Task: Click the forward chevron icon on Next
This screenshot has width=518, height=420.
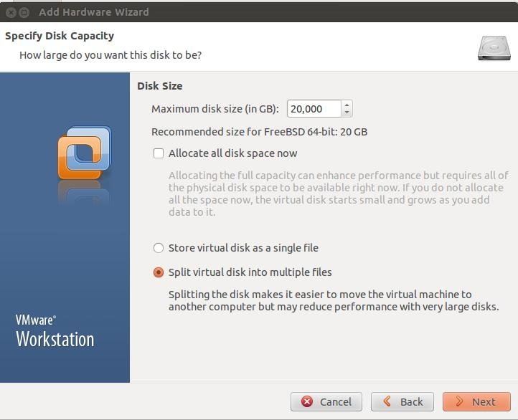Action: click(459, 401)
